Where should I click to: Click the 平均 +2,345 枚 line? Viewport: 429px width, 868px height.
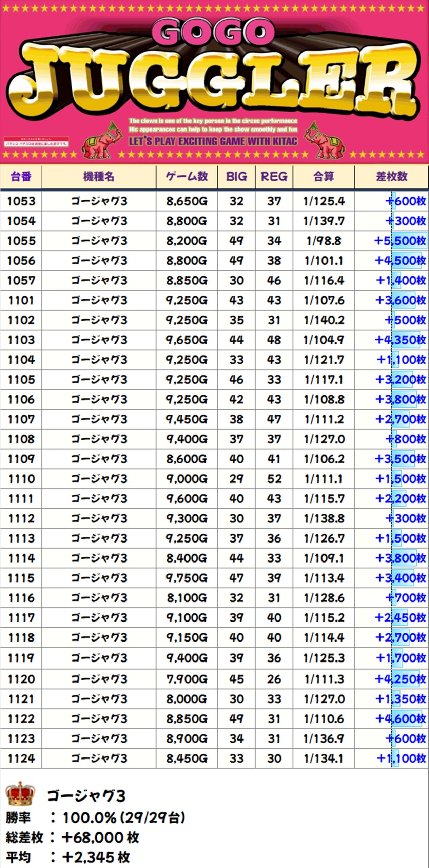click(68, 857)
